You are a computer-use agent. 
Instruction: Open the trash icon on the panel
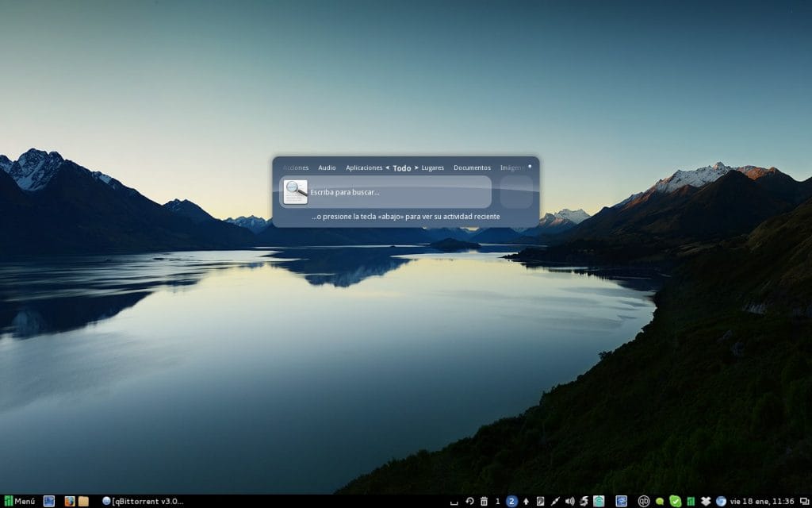484,502
